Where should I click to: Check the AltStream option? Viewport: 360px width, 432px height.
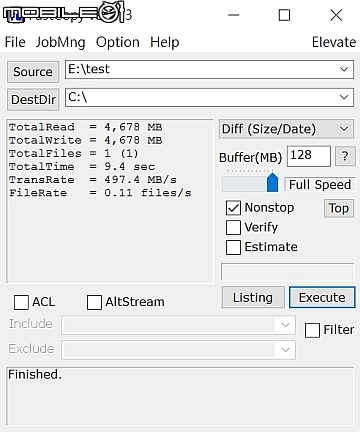[x=94, y=302]
